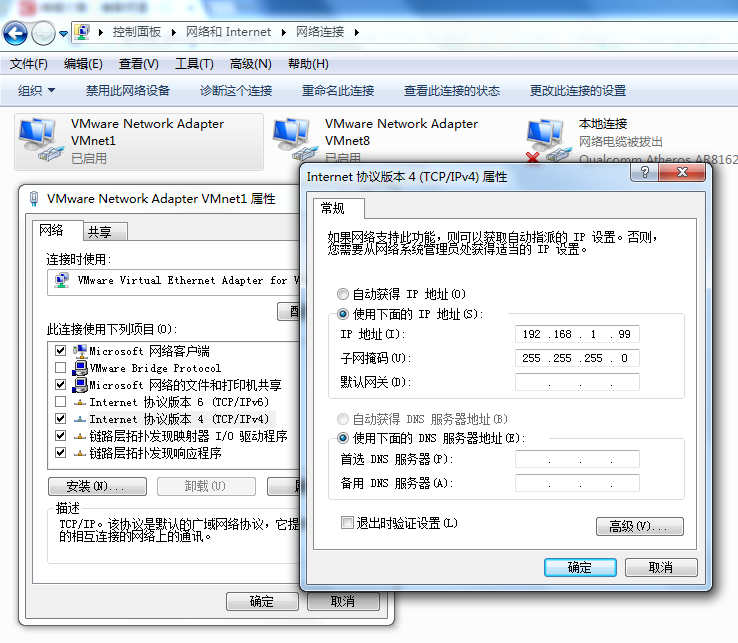
Task: Click the VMware Virtual Ethernet Adapter icon
Action: coord(62,281)
